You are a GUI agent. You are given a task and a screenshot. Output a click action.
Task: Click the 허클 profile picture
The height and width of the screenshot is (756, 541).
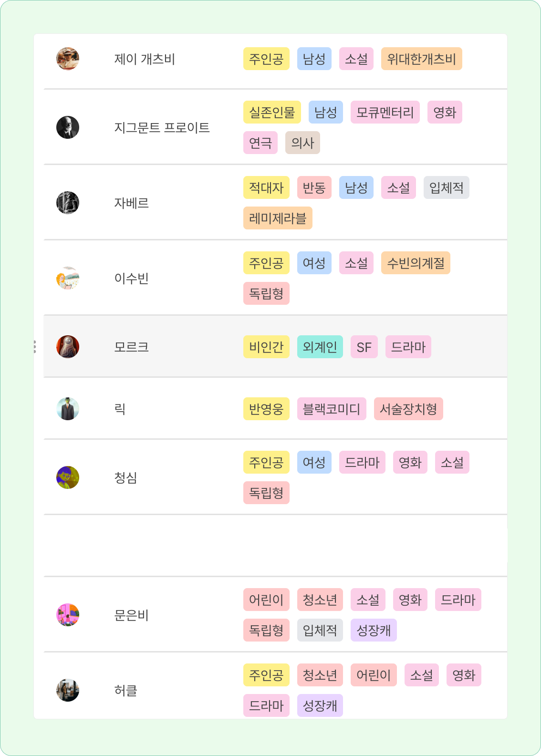click(x=68, y=690)
